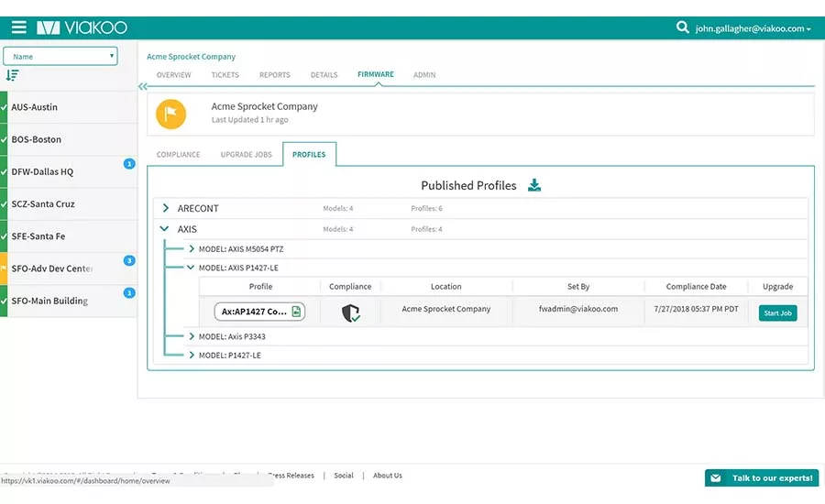Expand MODEL: P1427-LE
The image size is (825, 504).
point(192,356)
